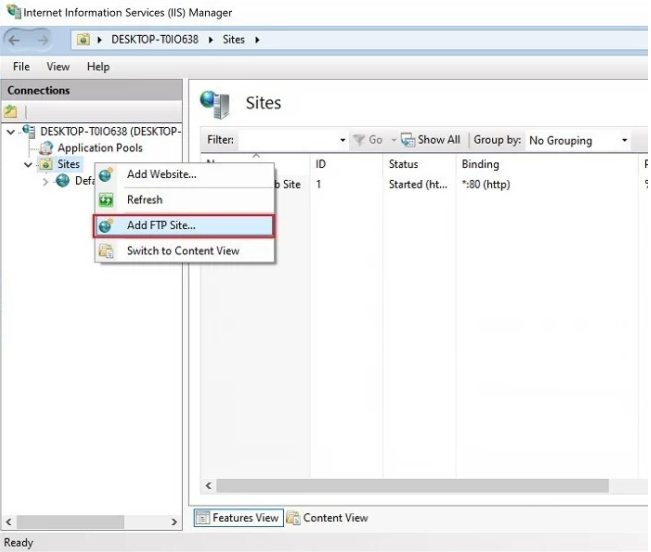Collapse the DESKTOP-T0IO638 server node
This screenshot has height=552, width=651.
[11, 132]
